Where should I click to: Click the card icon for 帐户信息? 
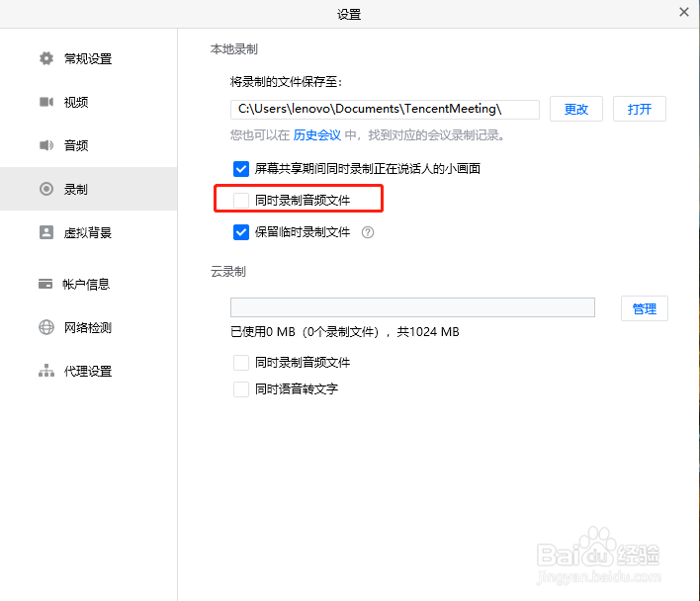coord(45,285)
